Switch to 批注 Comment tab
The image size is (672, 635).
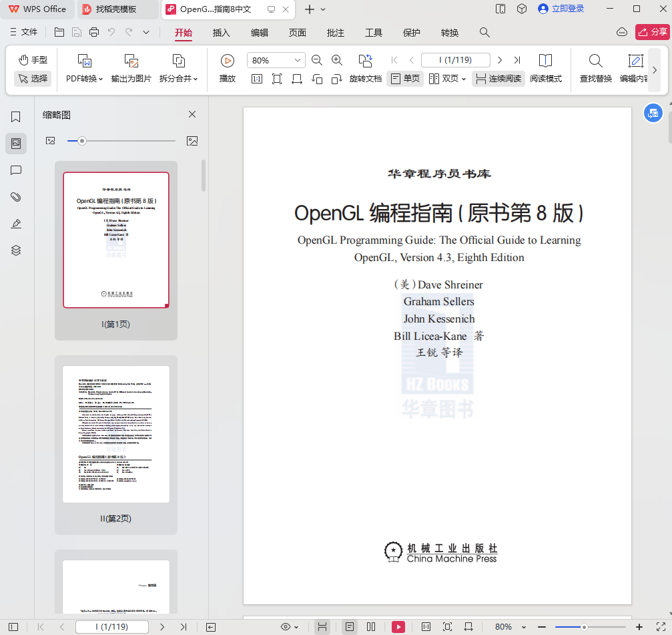click(x=336, y=33)
